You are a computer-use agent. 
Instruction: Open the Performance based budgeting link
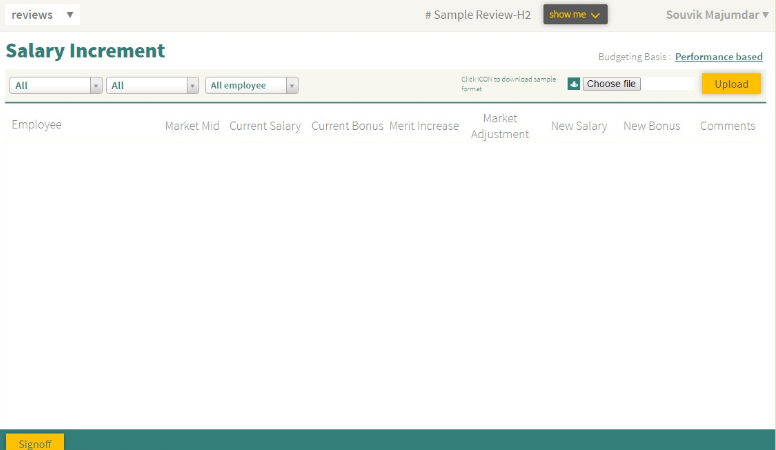tap(719, 56)
